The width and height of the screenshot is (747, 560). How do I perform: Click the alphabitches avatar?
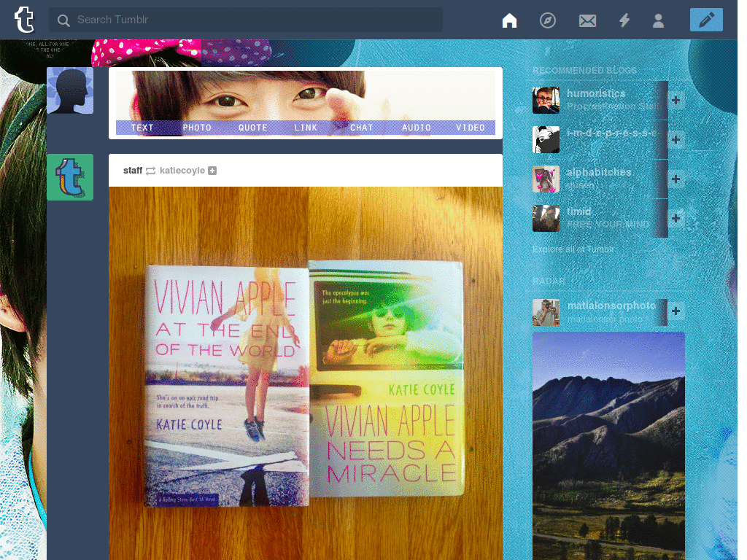point(546,179)
